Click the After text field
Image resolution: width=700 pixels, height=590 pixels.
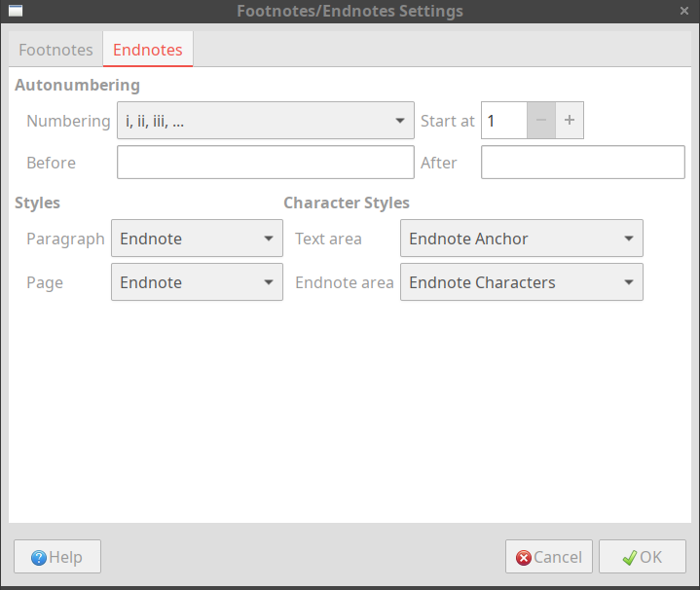[582, 163]
